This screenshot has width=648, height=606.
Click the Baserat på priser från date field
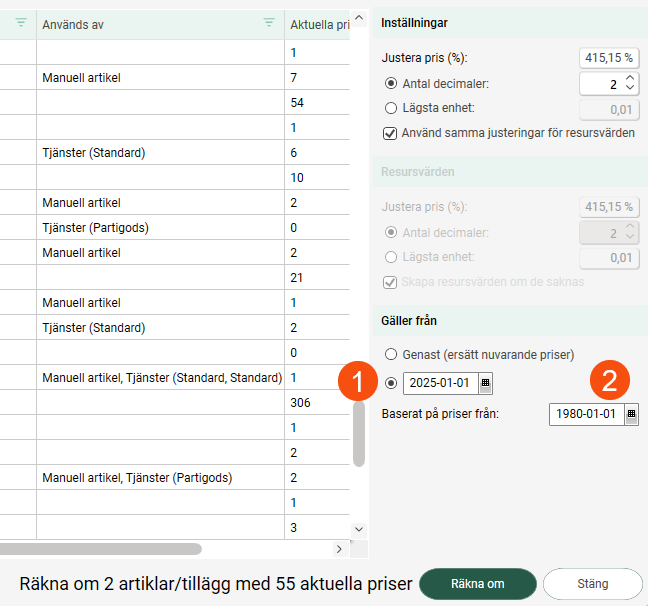point(586,414)
